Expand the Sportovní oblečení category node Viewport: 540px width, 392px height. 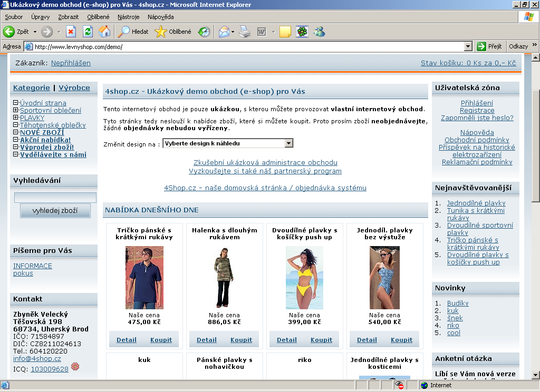[15, 110]
